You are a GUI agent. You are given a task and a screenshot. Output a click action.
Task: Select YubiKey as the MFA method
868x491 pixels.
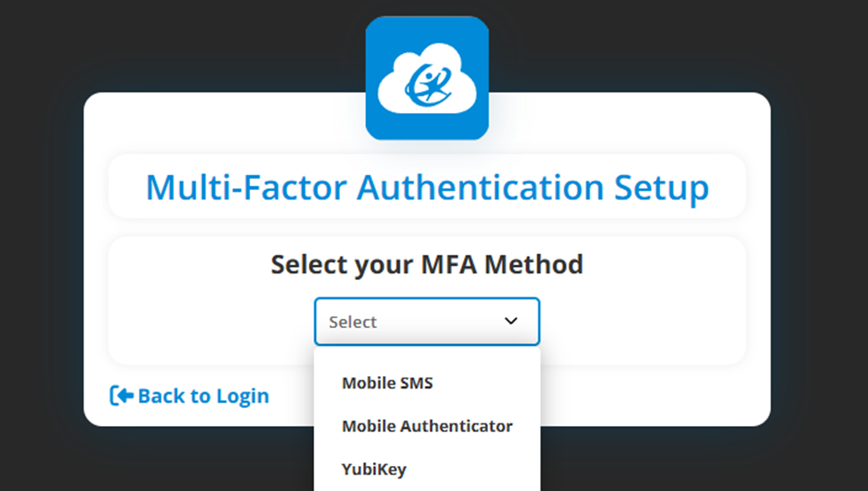374,469
